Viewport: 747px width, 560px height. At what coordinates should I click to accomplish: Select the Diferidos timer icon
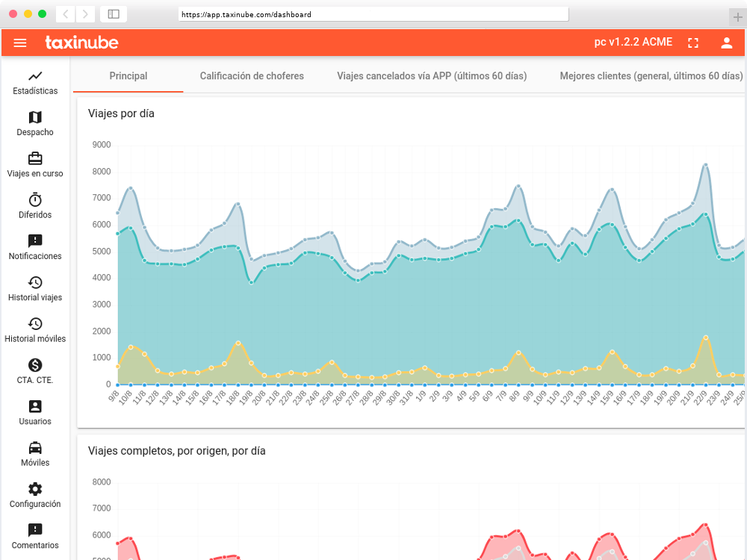point(35,200)
